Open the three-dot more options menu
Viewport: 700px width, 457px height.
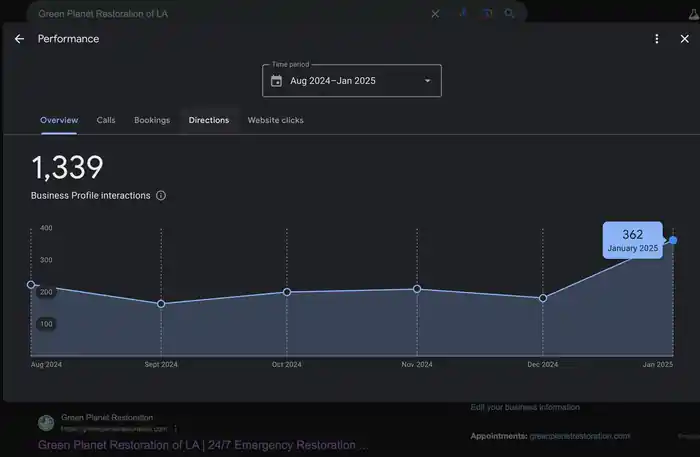657,39
